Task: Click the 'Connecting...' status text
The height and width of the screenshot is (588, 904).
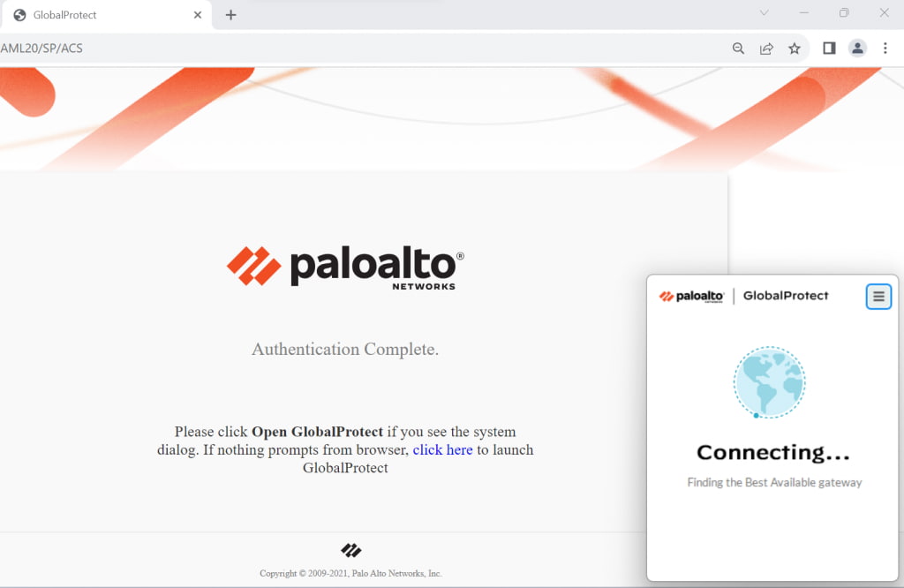Action: click(x=773, y=453)
